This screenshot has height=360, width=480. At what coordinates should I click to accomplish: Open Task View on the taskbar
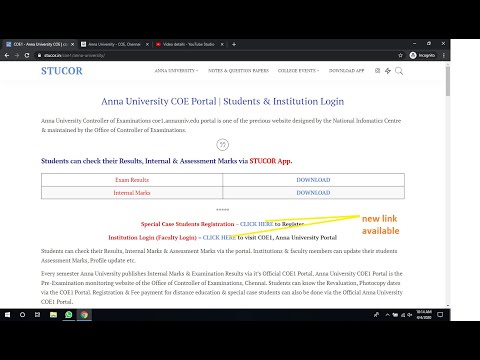37,315
